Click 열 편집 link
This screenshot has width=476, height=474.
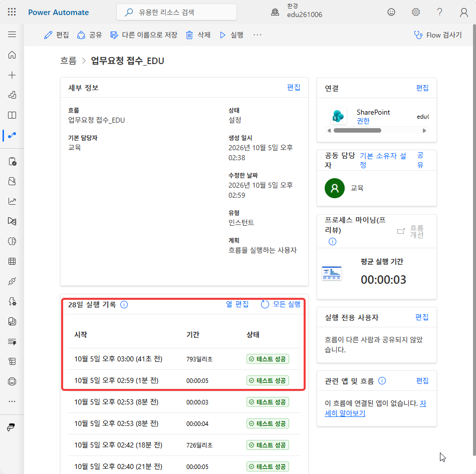[x=237, y=304]
